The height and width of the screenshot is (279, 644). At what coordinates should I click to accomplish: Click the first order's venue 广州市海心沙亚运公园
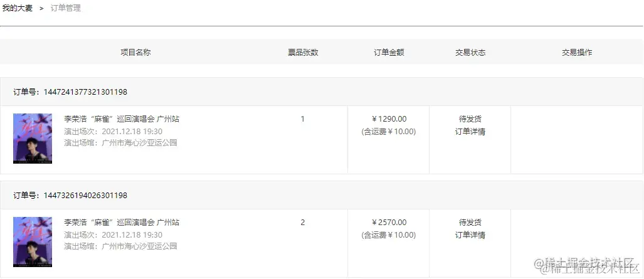(139, 143)
